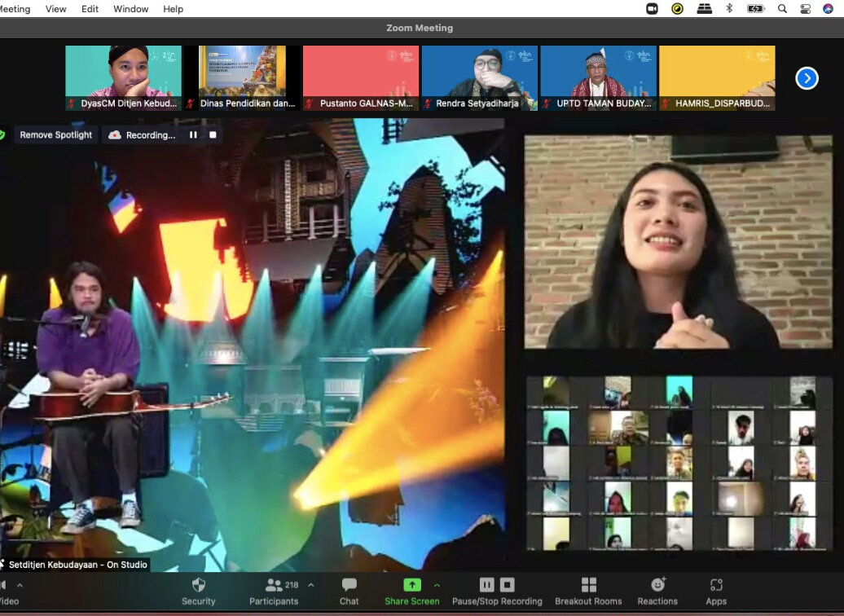Pause recording from the top Recording indicator
This screenshot has width=844, height=616.
click(x=193, y=135)
